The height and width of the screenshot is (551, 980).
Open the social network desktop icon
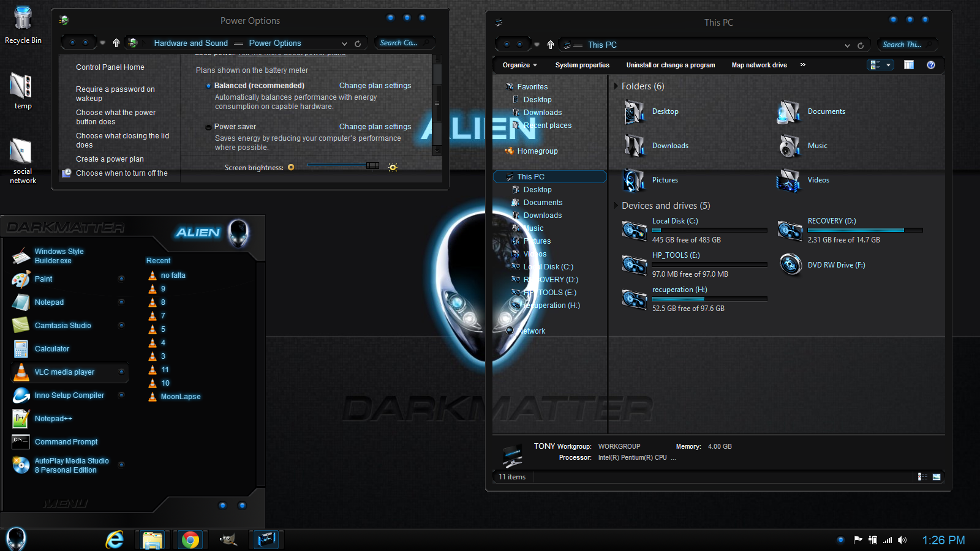coord(23,160)
